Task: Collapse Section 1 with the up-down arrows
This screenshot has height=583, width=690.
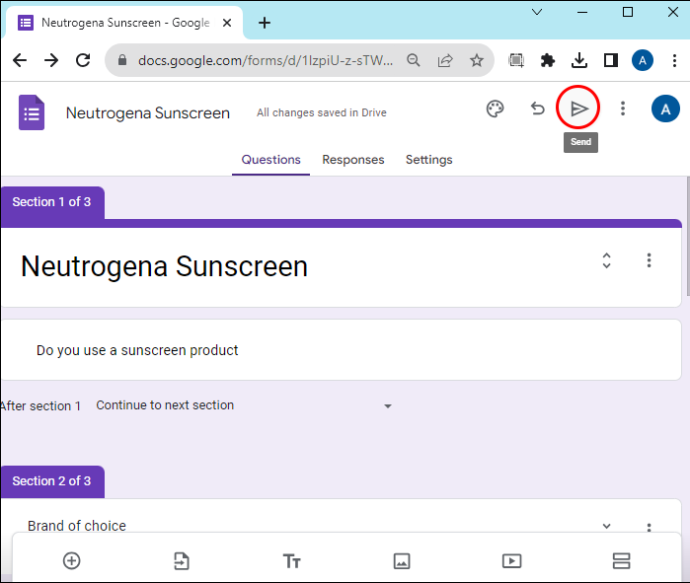Action: coord(606,260)
